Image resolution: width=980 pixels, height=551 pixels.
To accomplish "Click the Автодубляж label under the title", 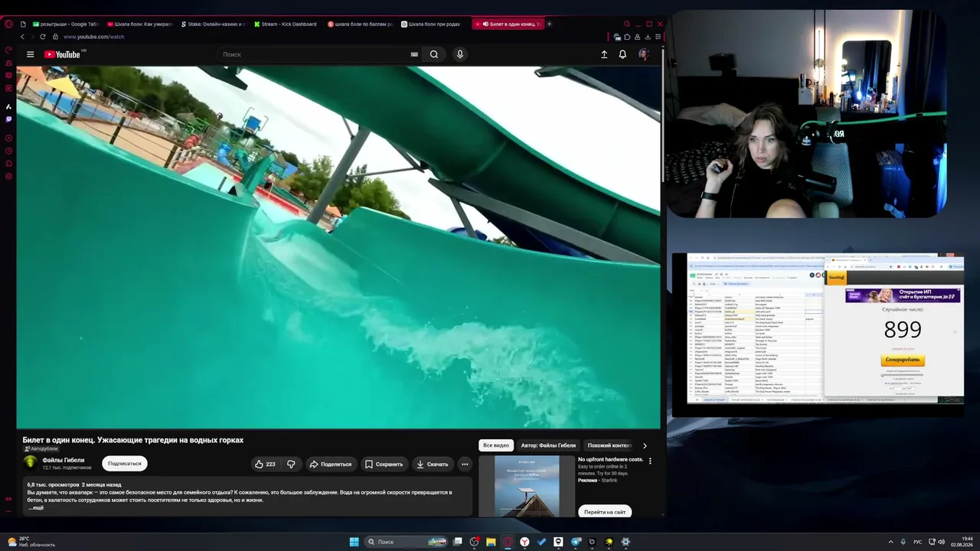I will (41, 449).
